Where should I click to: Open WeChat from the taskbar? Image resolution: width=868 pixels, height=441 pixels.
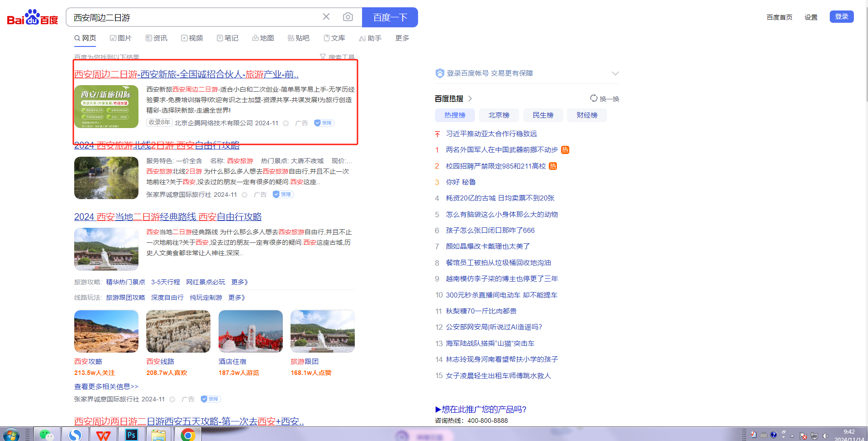[46, 435]
